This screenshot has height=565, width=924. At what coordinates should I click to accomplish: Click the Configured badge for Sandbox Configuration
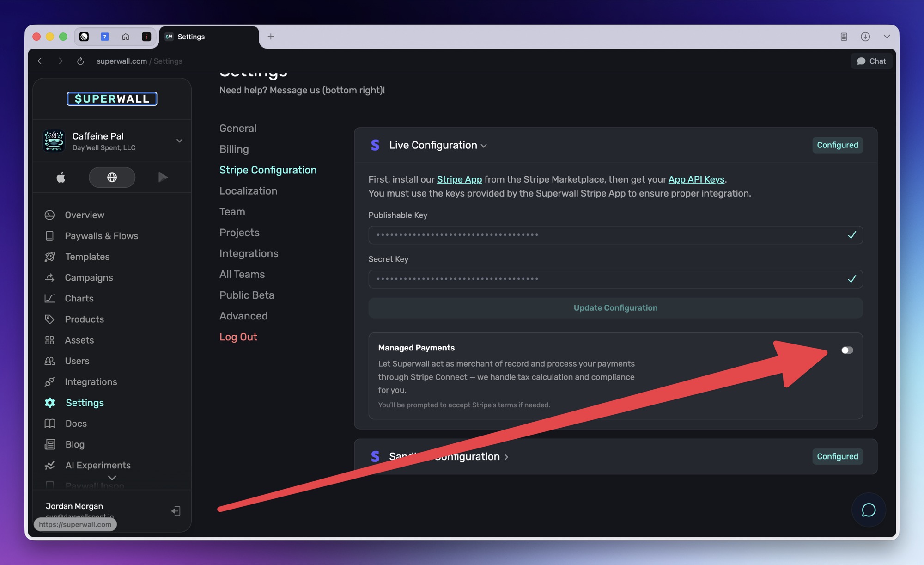[x=837, y=457]
